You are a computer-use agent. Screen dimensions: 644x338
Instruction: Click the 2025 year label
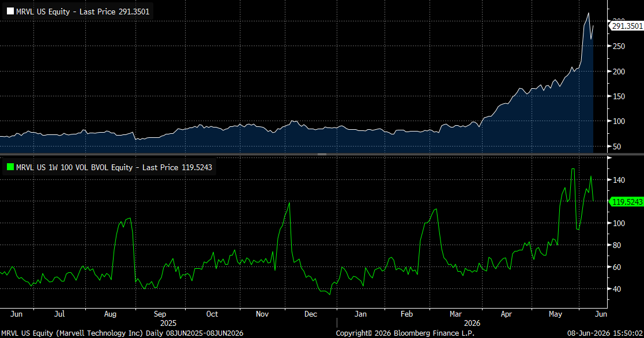[168, 323]
